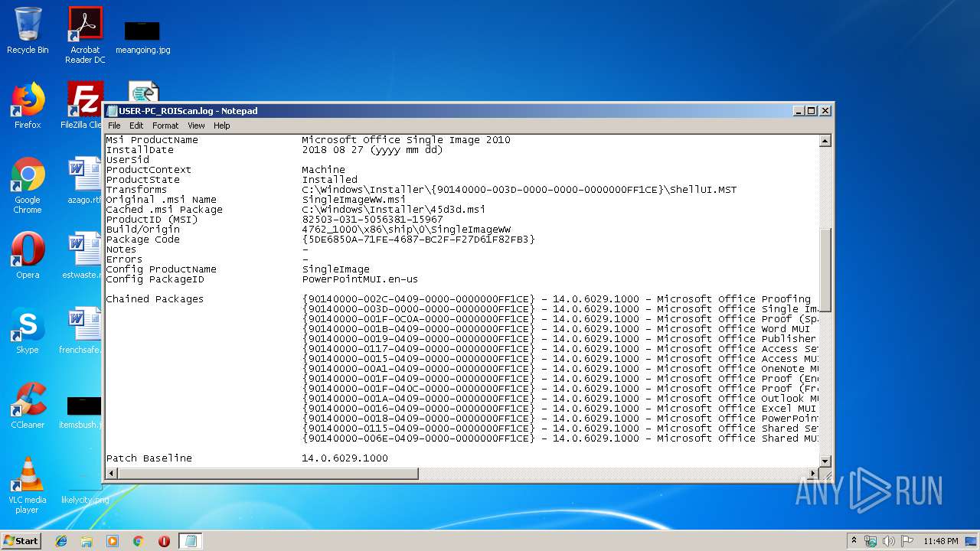The width and height of the screenshot is (980, 551).
Task: Click the Build/Origin value text
Action: (x=406, y=230)
